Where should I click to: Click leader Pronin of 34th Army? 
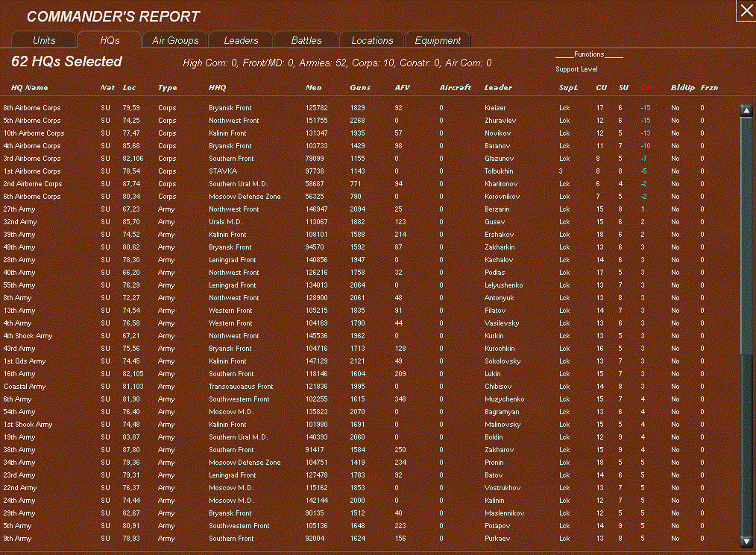494,463
